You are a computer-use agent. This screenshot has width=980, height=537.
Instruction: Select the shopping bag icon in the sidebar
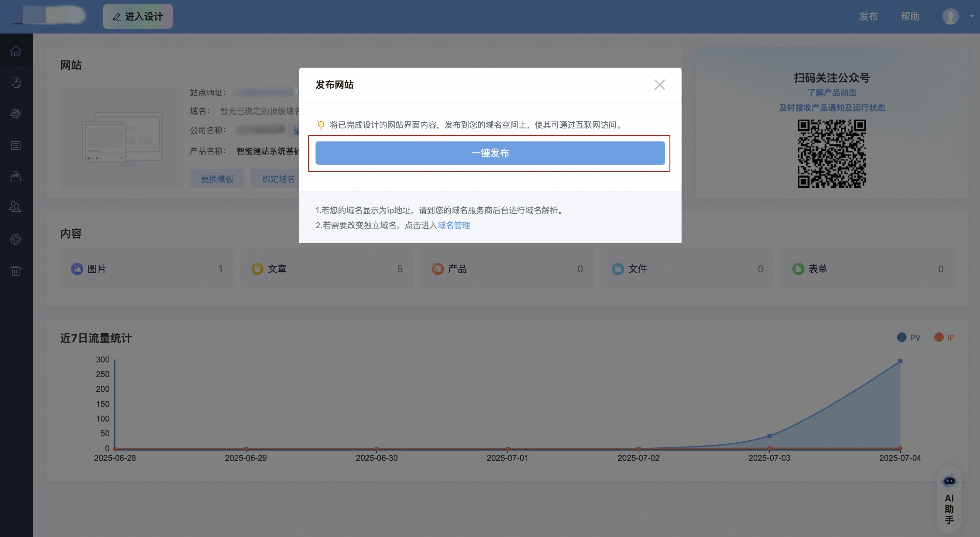pos(16,176)
